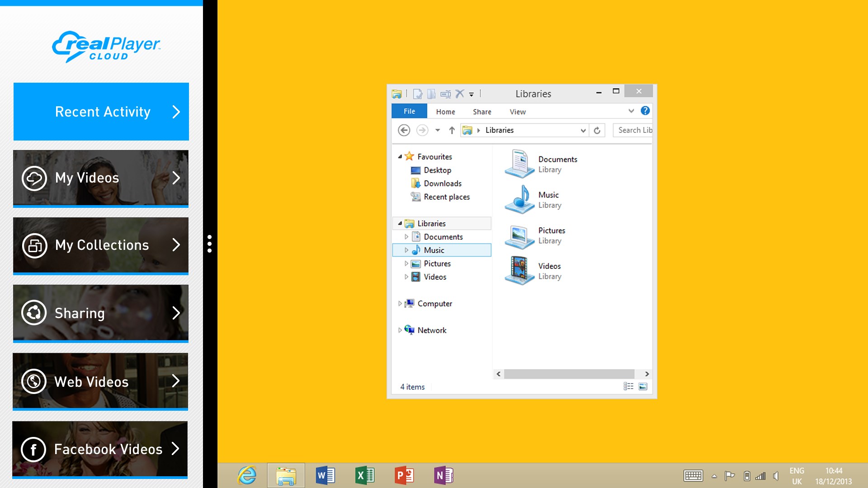868x488 pixels.
Task: Open My Videos cloud icon
Action: click(34, 178)
